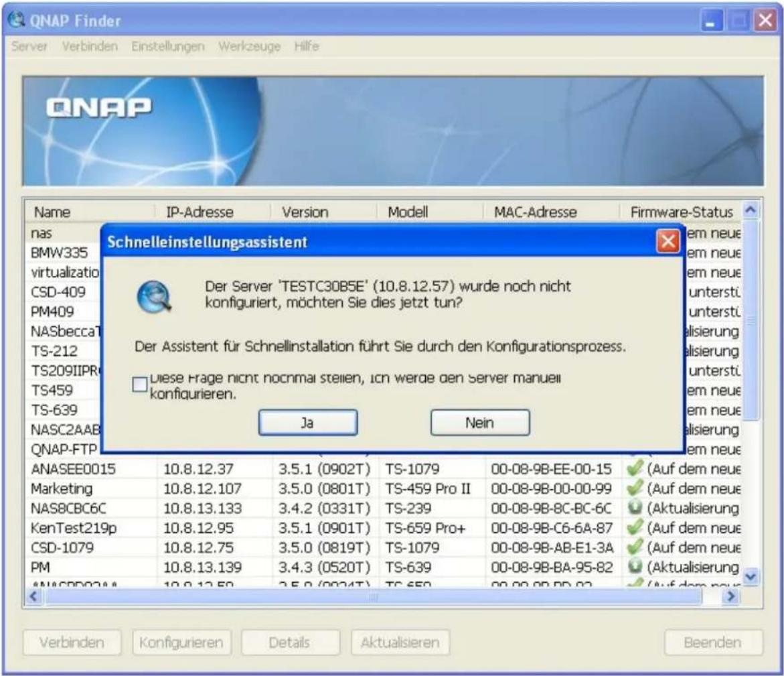Click green checkmark icon in KenTest219p row
Screen dimensions: 784x676
[x=635, y=527]
